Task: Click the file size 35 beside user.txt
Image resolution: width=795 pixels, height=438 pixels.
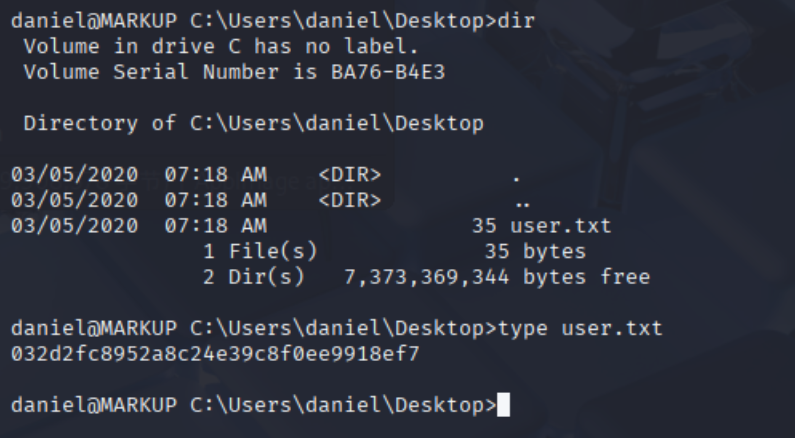Action: point(484,226)
